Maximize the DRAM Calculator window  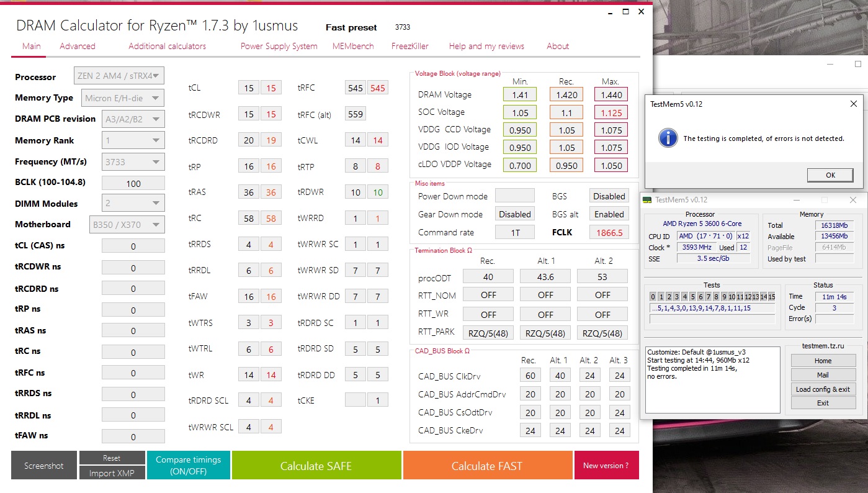625,12
